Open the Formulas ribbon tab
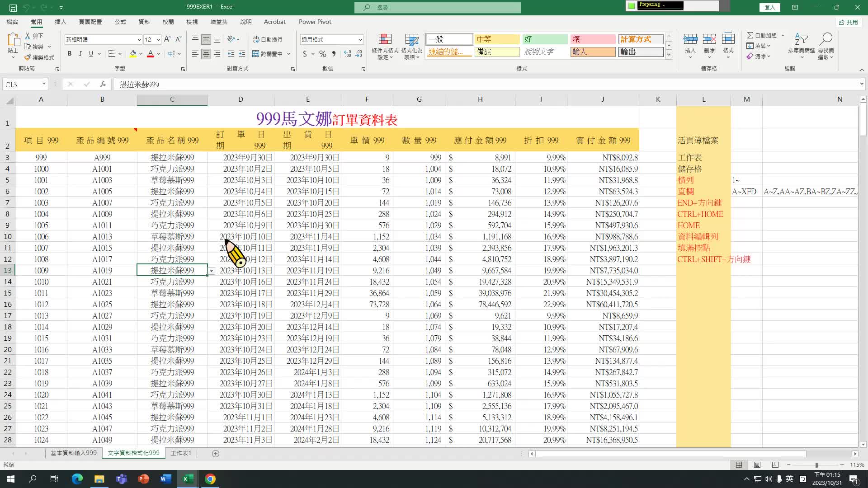 point(120,22)
